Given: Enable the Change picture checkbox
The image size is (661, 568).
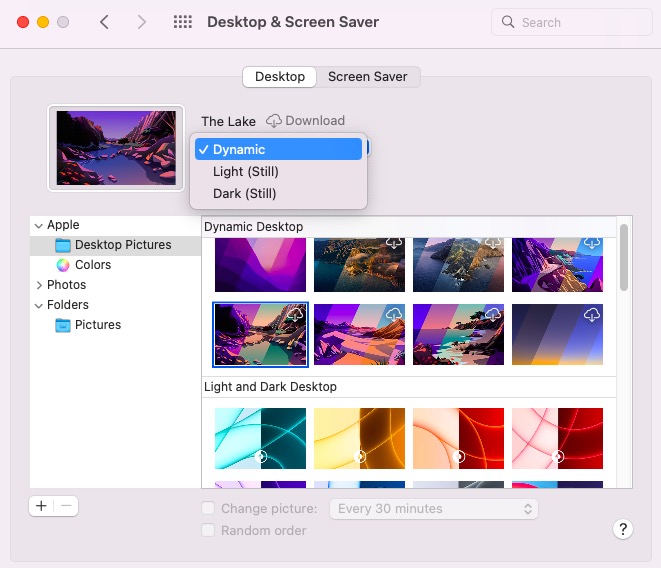Looking at the screenshot, I should click(208, 509).
